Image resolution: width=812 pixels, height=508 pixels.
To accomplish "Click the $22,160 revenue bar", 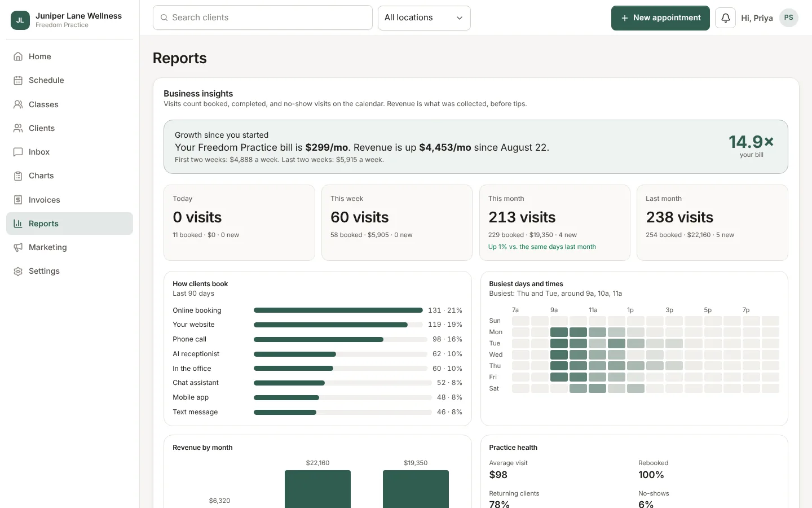I will pyautogui.click(x=317, y=489).
